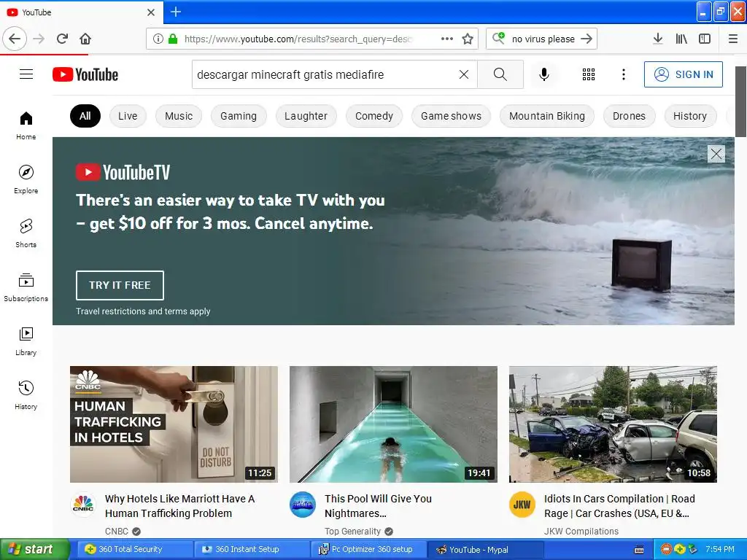The height and width of the screenshot is (560, 747).
Task: Select the All filter chip
Action: click(85, 116)
